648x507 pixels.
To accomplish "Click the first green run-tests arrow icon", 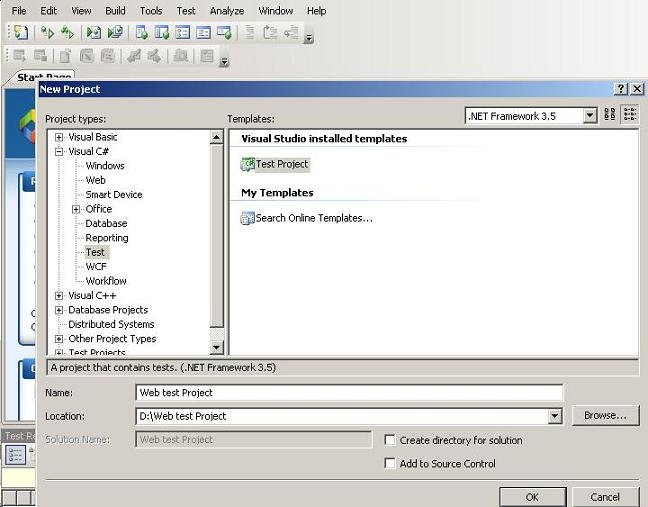I will coord(48,33).
